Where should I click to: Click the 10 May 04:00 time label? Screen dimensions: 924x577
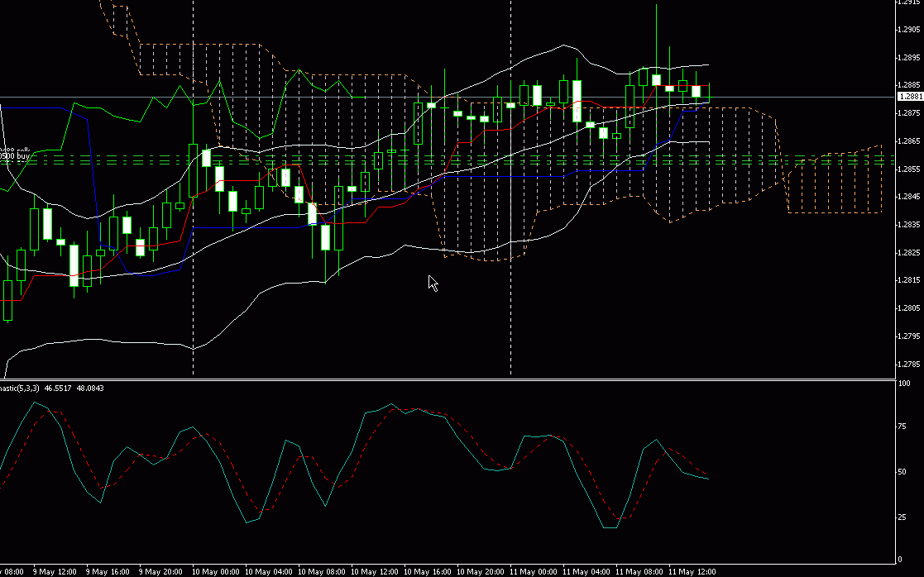(x=269, y=572)
